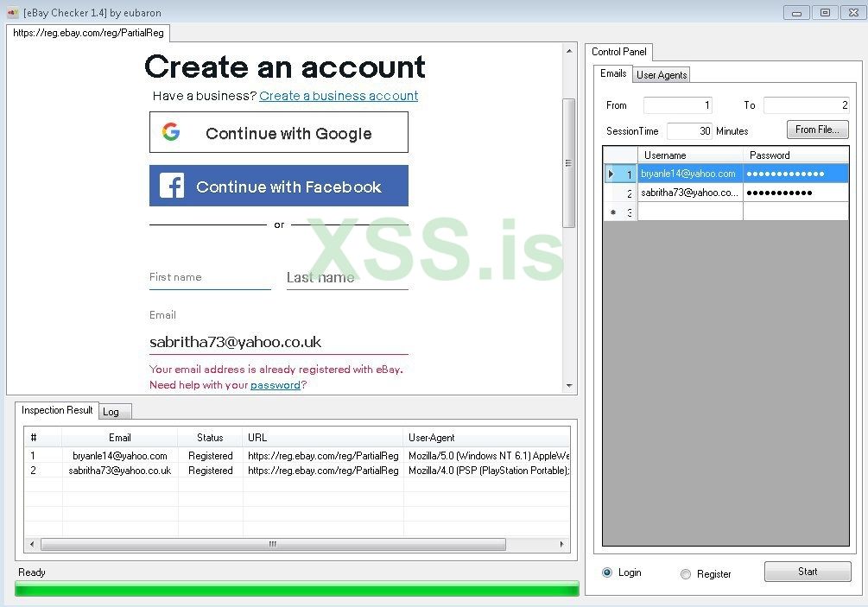Focus the From number field
868x607 pixels.
pyautogui.click(x=678, y=105)
